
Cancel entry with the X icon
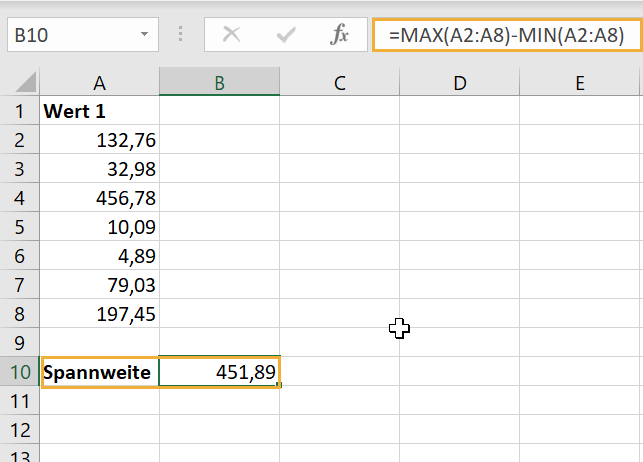[231, 34]
